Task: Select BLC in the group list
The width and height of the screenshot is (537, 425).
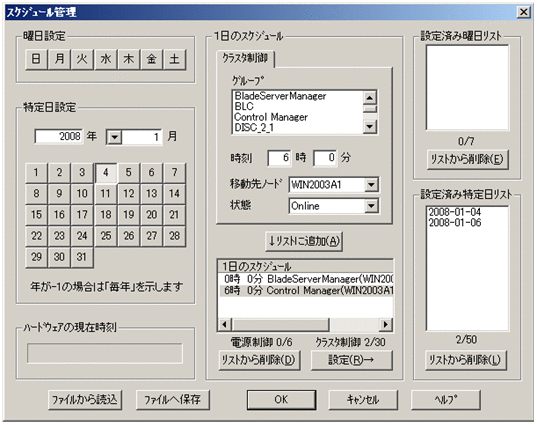Action: pos(298,107)
